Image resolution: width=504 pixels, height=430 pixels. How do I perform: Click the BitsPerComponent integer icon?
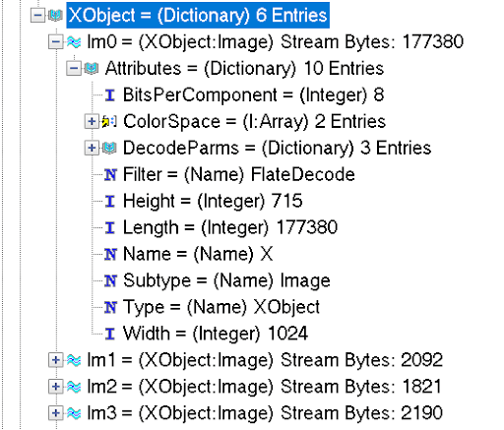pyautogui.click(x=110, y=95)
